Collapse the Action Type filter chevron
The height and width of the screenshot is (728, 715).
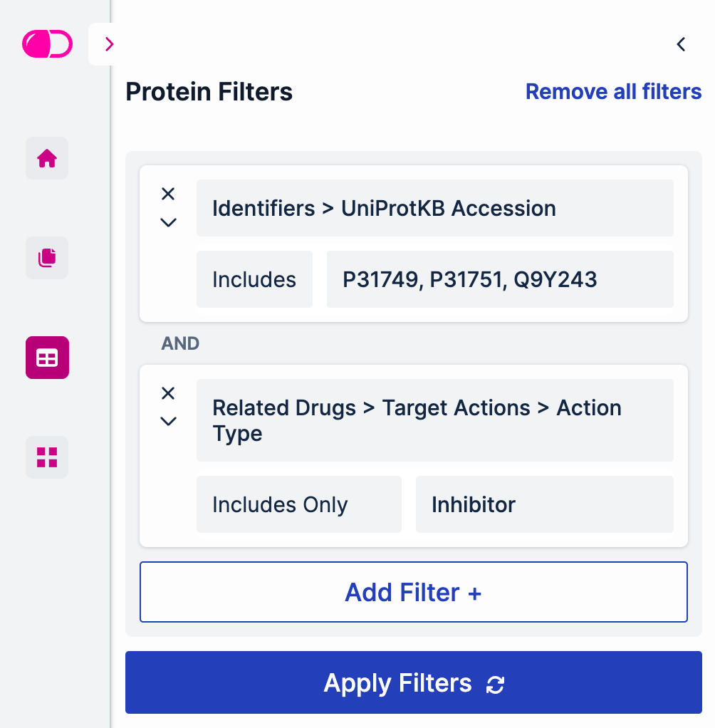point(168,421)
